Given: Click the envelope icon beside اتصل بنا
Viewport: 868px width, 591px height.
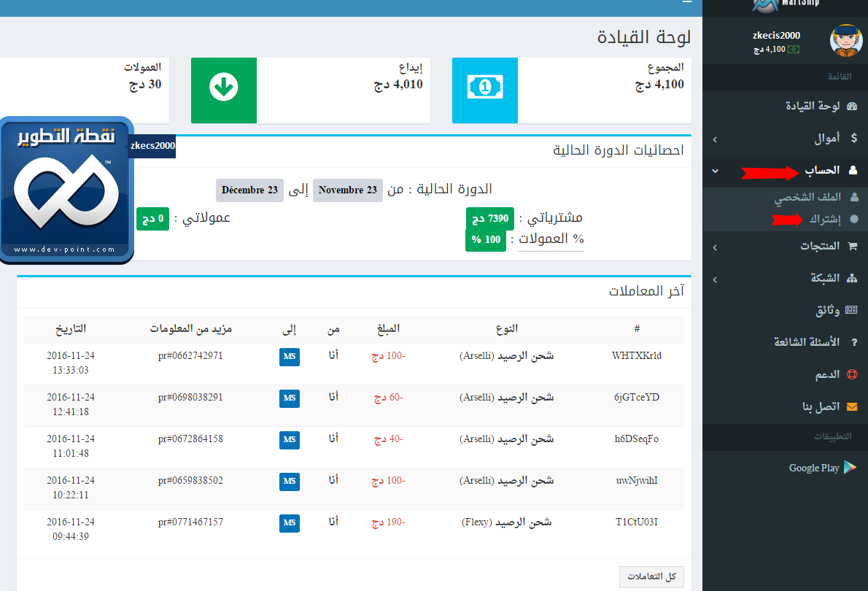Looking at the screenshot, I should (852, 406).
